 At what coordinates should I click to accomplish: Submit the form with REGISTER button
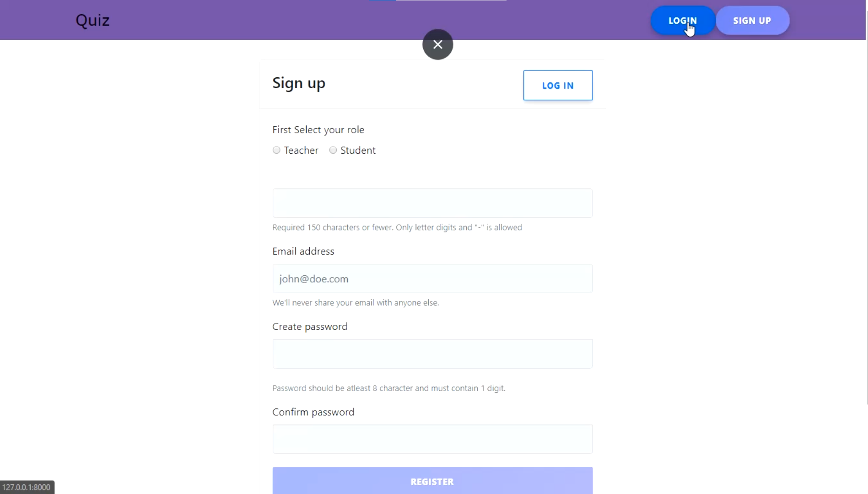click(432, 481)
